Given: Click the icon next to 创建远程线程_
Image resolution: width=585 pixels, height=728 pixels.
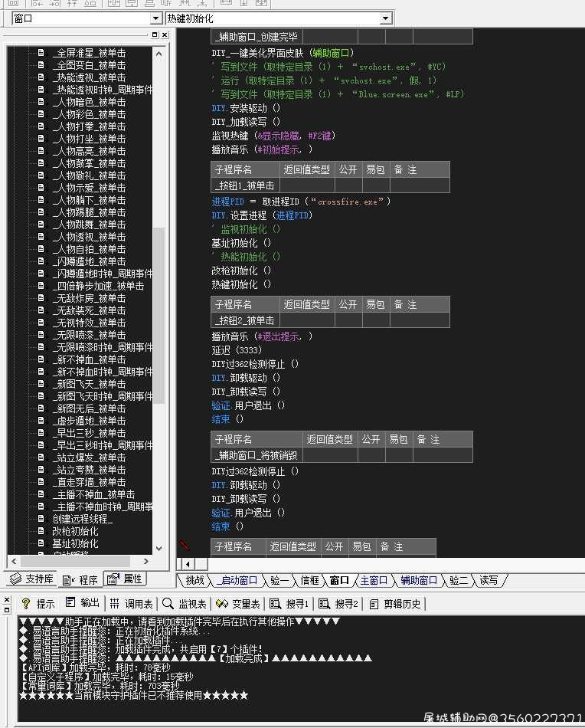Looking at the screenshot, I should pos(41,519).
